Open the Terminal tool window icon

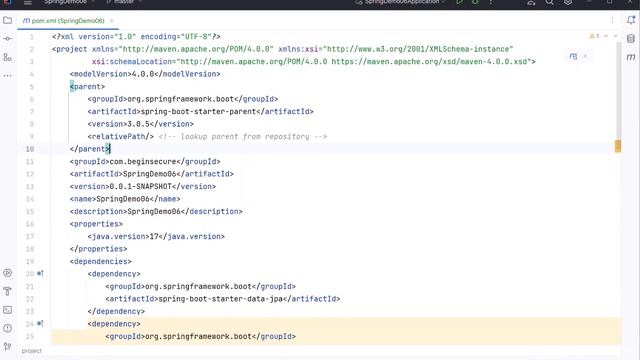7,310
